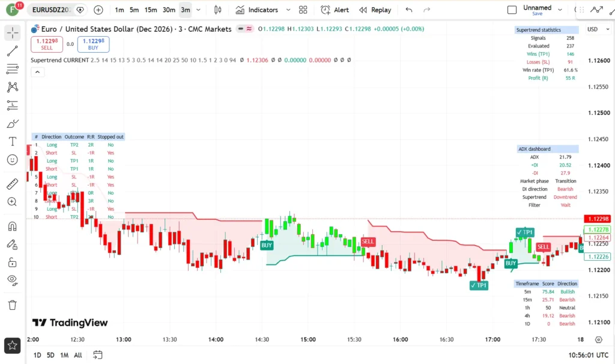
Task: Hide all drawings with the eye icon
Action: 13,280
